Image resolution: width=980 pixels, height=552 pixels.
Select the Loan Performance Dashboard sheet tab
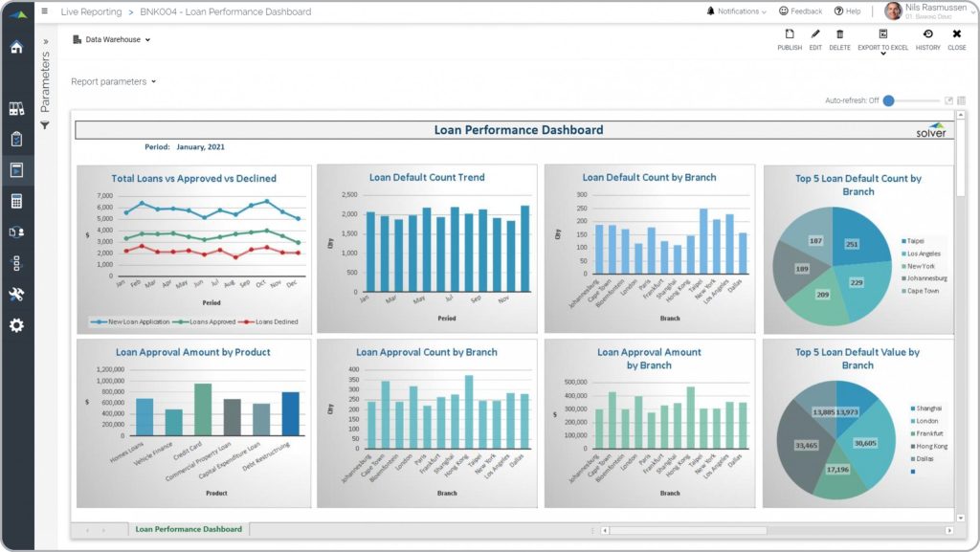pyautogui.click(x=189, y=529)
